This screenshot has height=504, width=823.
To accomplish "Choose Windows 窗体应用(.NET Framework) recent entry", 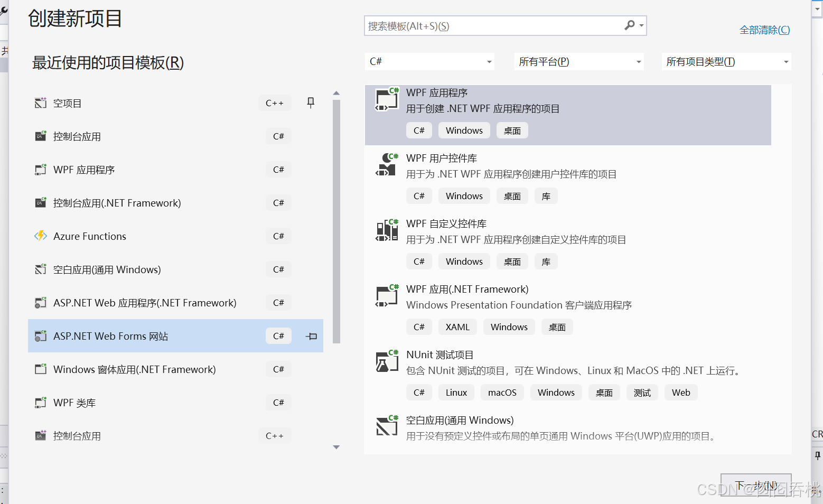I will pyautogui.click(x=175, y=369).
